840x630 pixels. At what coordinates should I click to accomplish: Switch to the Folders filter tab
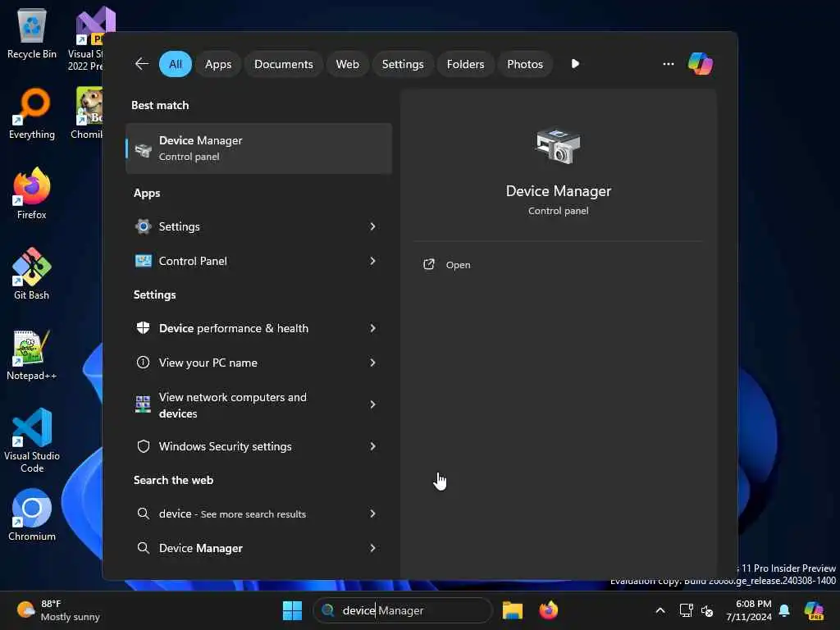pos(465,64)
